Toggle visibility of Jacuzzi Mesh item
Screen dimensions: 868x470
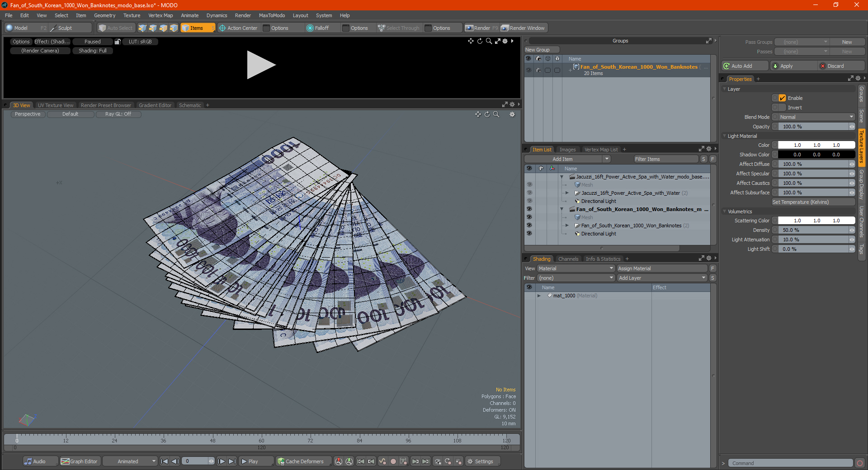(x=529, y=185)
